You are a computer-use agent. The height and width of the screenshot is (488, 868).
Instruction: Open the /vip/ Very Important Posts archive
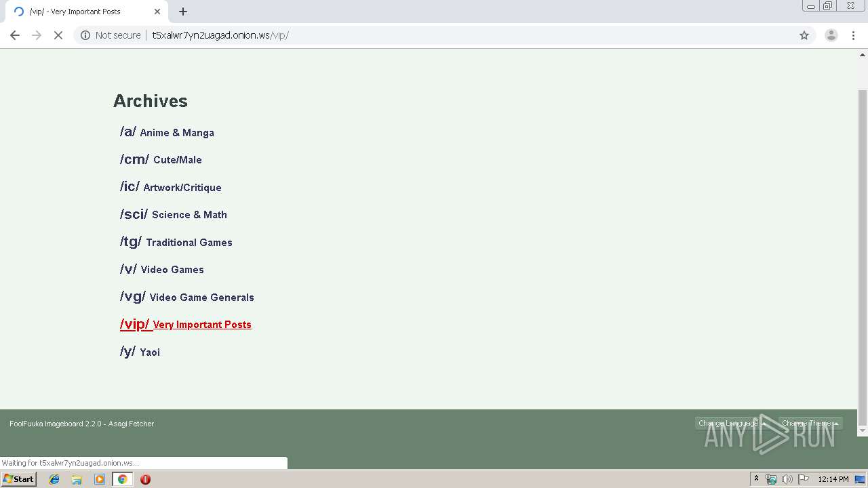tap(186, 324)
